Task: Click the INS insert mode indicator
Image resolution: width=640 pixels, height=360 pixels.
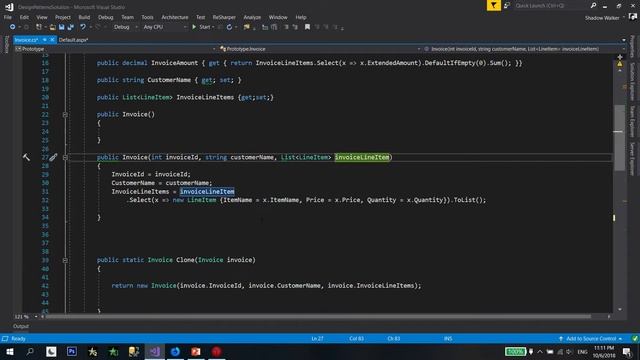Action: (448, 339)
